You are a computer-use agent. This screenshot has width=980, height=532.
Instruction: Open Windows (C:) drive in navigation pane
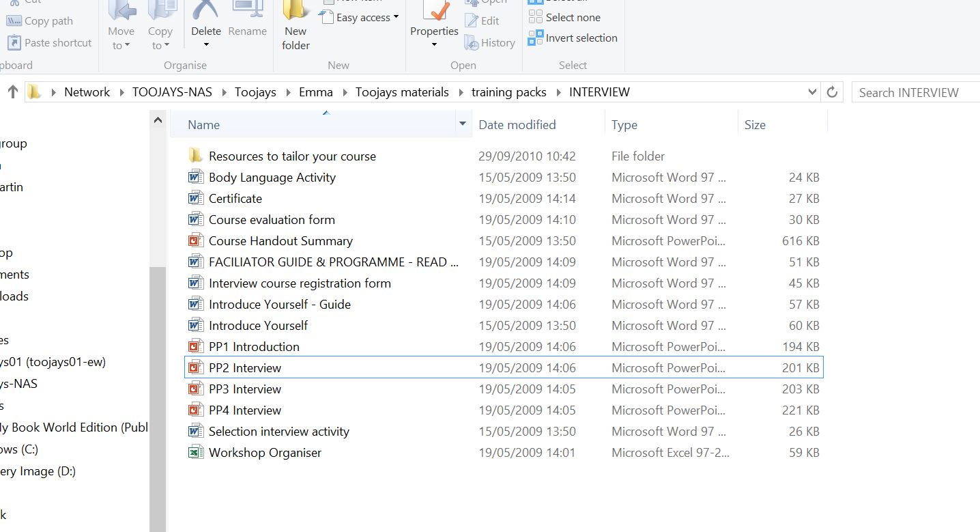pos(19,449)
